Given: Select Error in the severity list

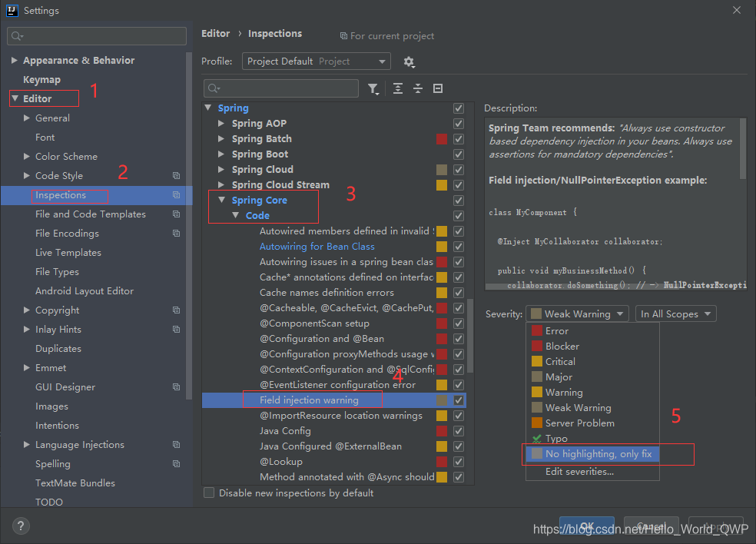Looking at the screenshot, I should coord(592,331).
